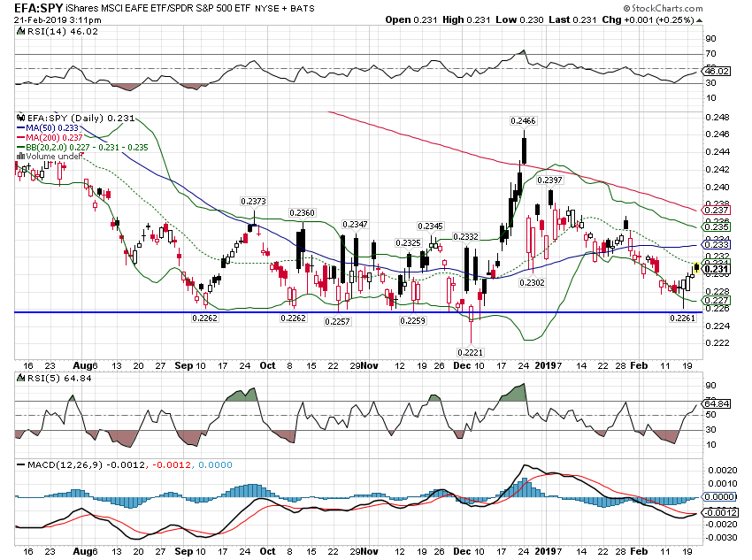Open the StockCharts.com credit link
752x560 pixels.
663,8
